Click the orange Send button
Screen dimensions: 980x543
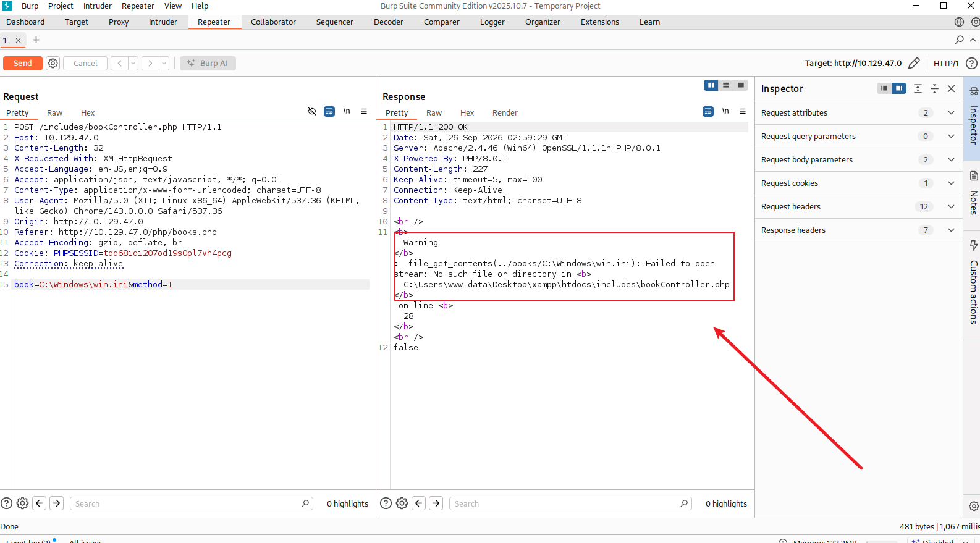pyautogui.click(x=23, y=63)
